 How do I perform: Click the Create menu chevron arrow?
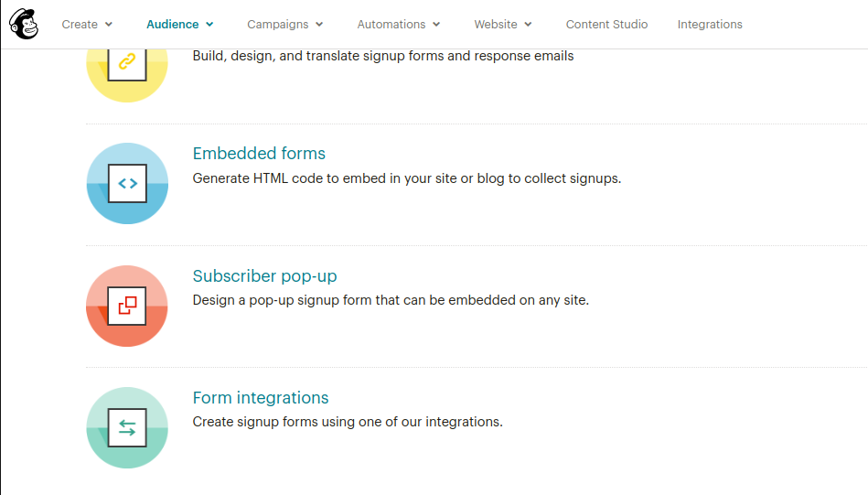[x=109, y=25]
